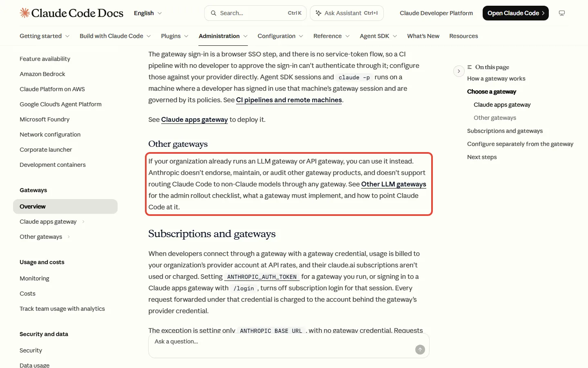Open the Configuration menu
Screen dimensions: 588x368
281,36
